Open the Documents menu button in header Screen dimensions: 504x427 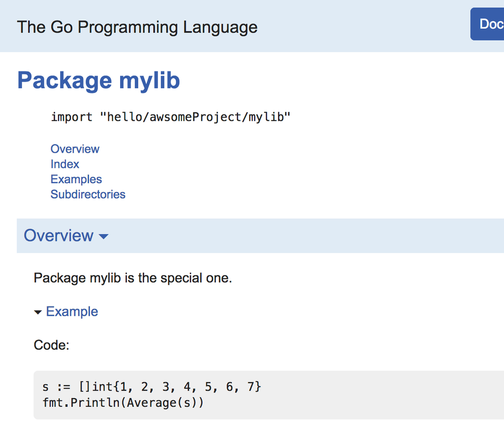[x=487, y=24]
